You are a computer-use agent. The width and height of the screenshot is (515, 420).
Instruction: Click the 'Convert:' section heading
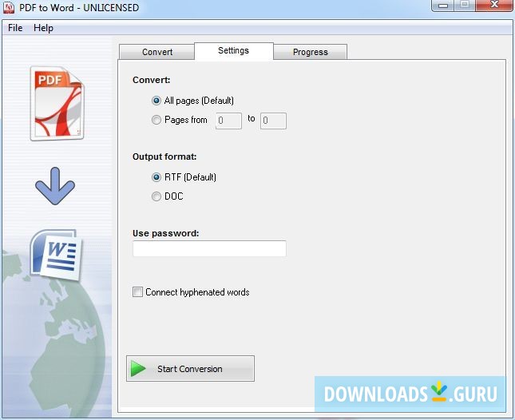(x=152, y=80)
